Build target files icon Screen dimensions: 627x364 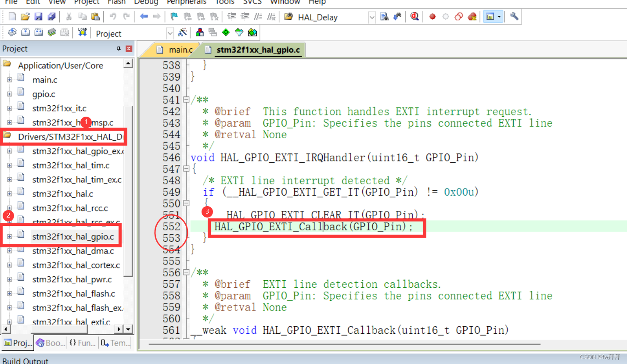[25, 32]
